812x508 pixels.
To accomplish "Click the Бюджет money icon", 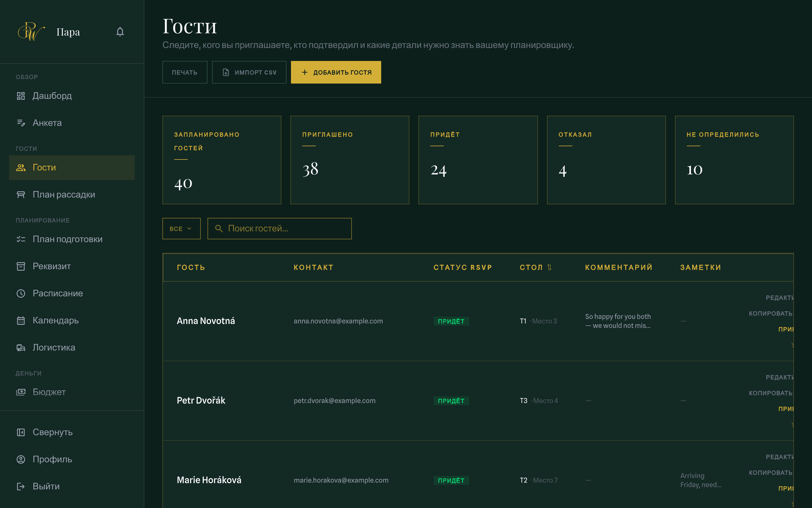I will tap(21, 392).
